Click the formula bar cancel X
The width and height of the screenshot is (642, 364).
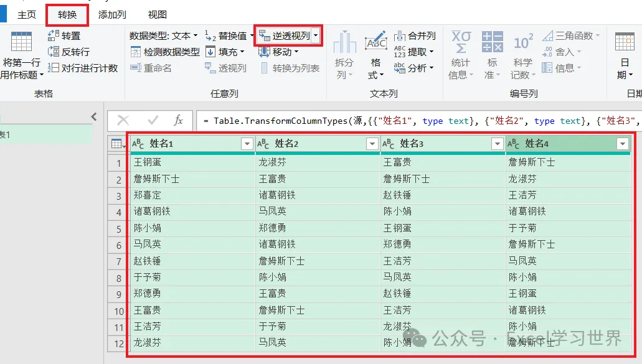tap(123, 120)
